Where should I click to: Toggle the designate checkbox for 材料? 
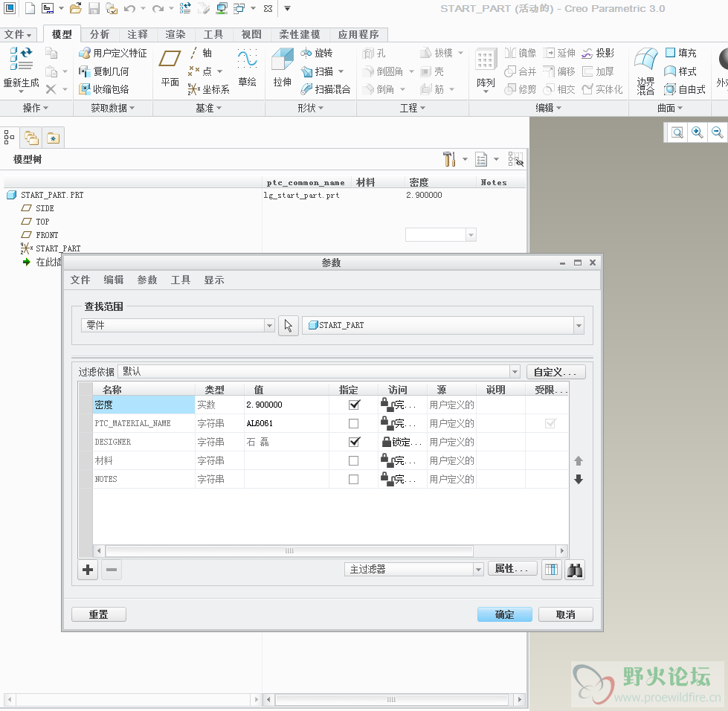pyautogui.click(x=354, y=460)
